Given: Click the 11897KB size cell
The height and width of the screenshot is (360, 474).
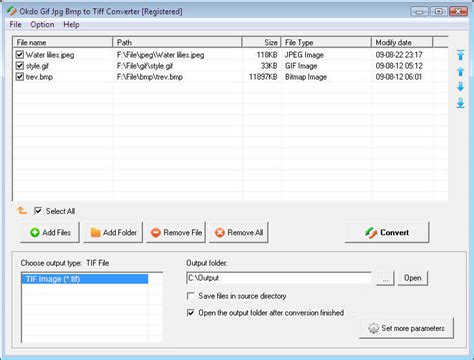Looking at the screenshot, I should pos(263,77).
